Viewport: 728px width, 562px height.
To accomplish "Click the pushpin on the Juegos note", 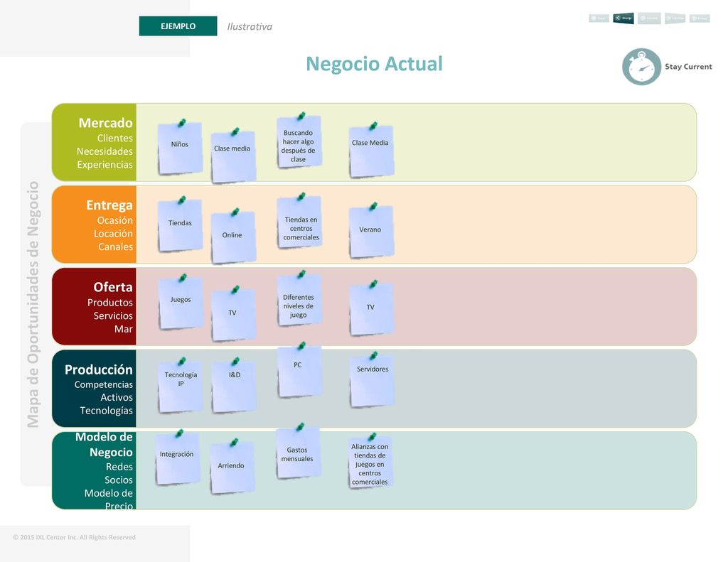I will (x=183, y=278).
